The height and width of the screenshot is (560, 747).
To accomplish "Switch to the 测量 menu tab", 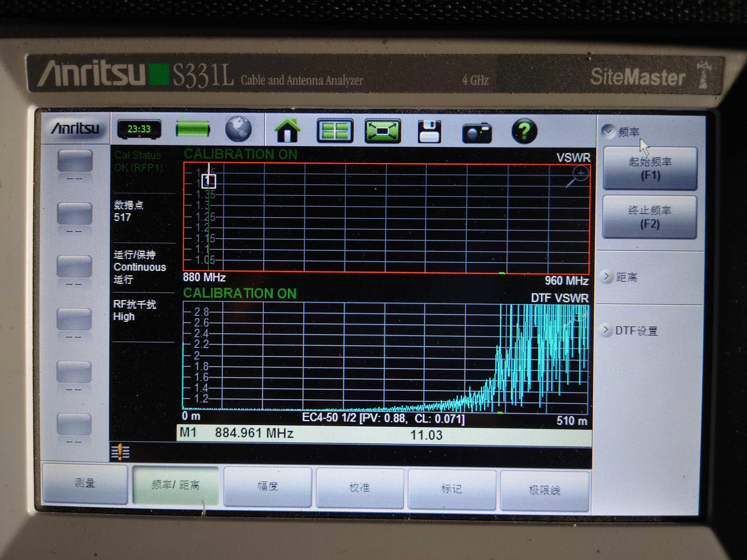I will pyautogui.click(x=85, y=483).
